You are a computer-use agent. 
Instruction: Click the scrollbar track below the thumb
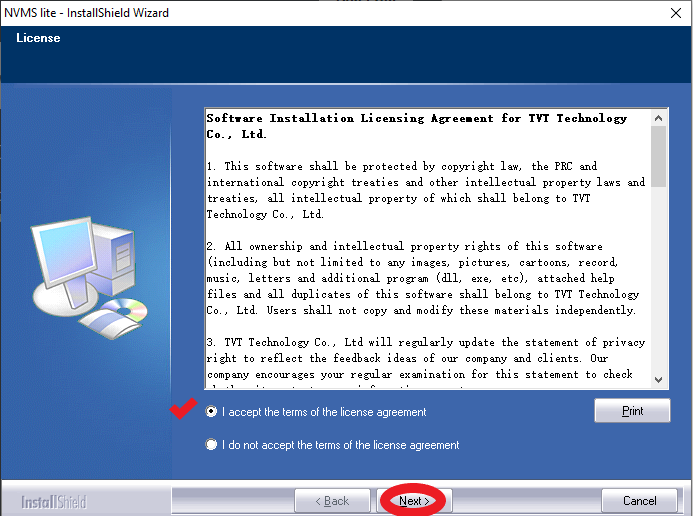658,279
